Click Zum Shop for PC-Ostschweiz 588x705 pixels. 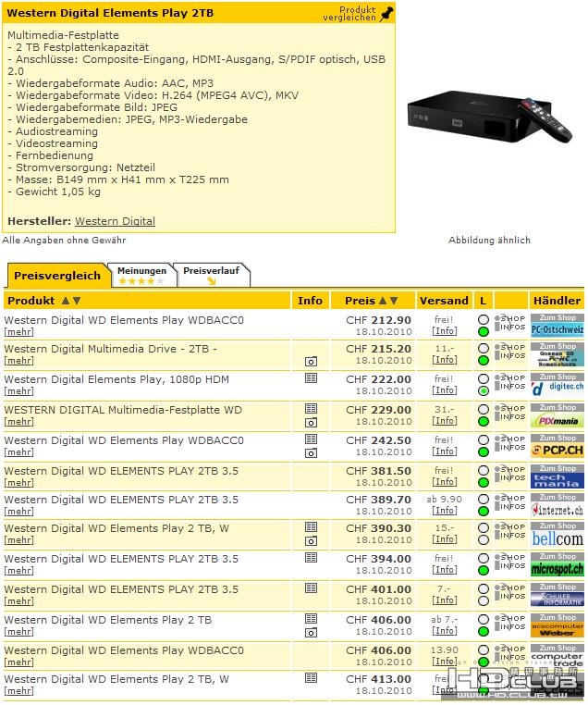pyautogui.click(x=557, y=317)
